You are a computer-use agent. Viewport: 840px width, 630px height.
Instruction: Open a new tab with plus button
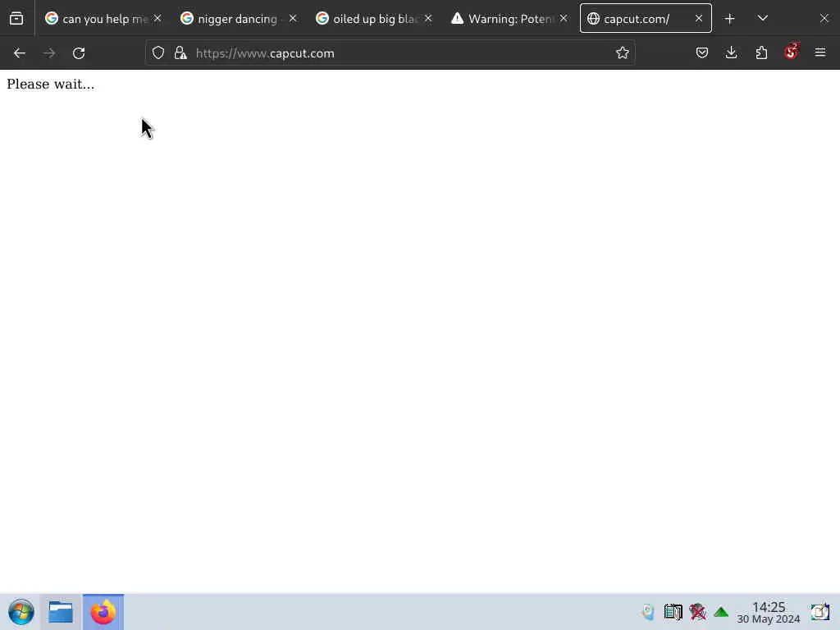[x=729, y=19]
